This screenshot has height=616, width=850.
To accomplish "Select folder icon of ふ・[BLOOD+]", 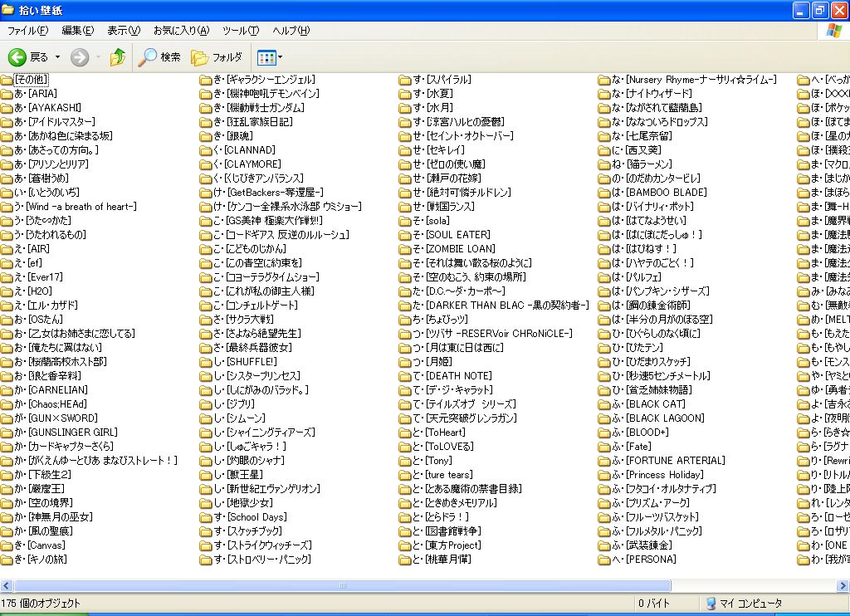I will coord(604,433).
